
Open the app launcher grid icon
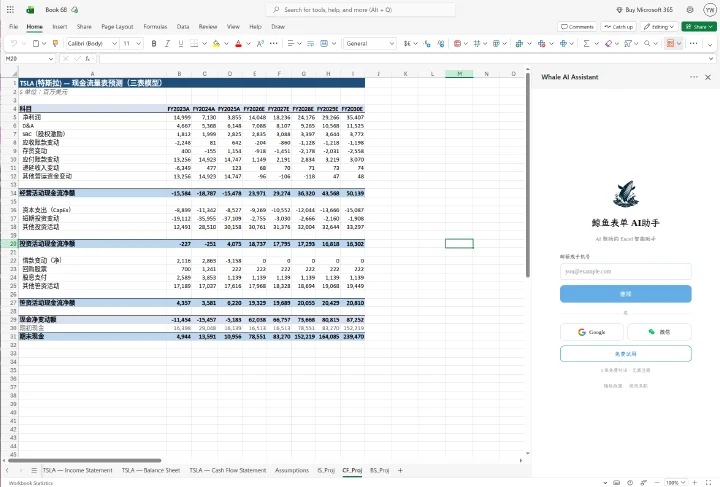click(x=10, y=10)
